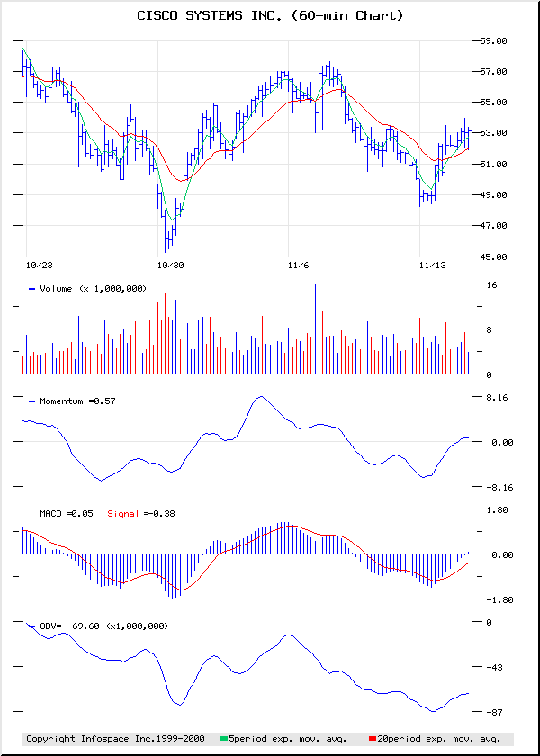Click the 55.00 price axis label

pos(494,103)
